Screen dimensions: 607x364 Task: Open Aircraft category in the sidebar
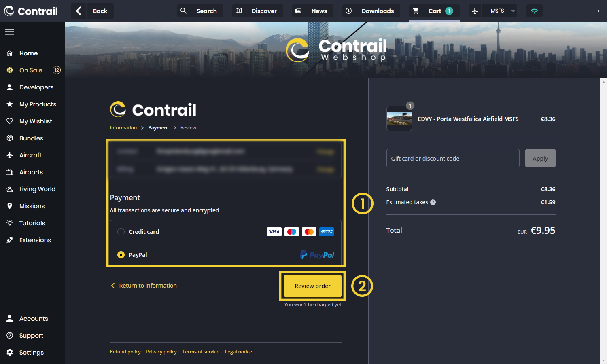click(30, 155)
